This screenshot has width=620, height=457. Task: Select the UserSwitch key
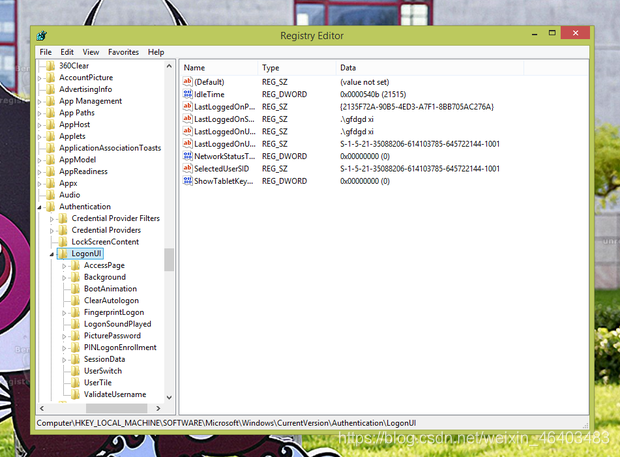coord(103,371)
